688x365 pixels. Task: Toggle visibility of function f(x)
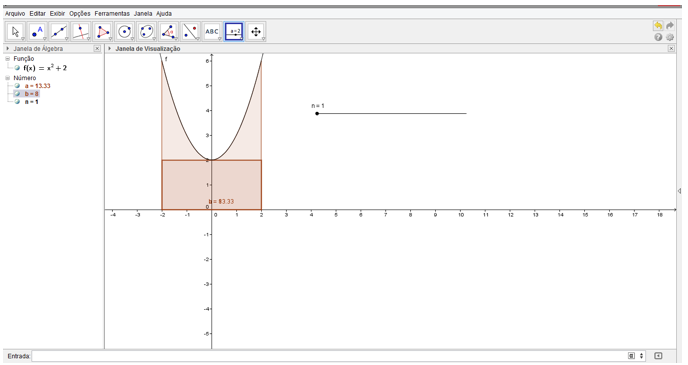17,68
